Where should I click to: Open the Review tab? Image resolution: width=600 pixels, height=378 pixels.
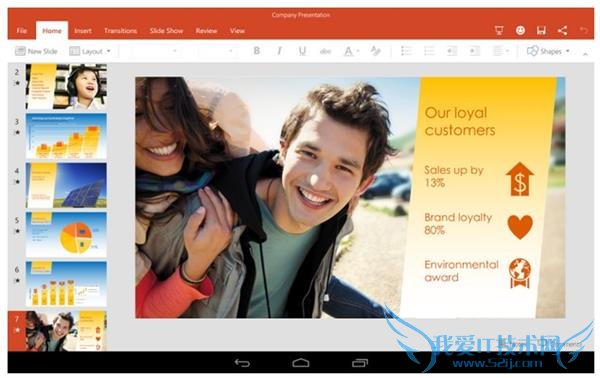tap(206, 31)
